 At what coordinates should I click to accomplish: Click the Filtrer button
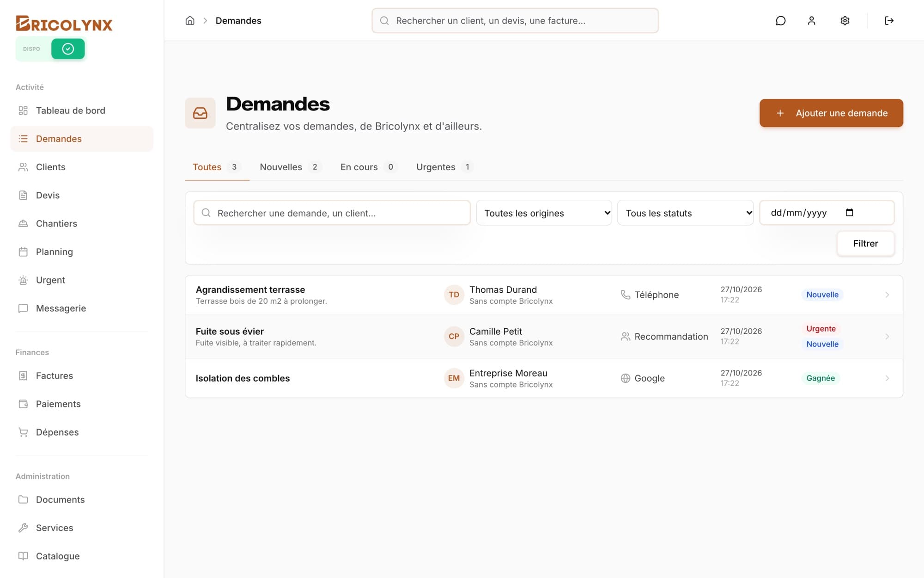[x=865, y=243]
